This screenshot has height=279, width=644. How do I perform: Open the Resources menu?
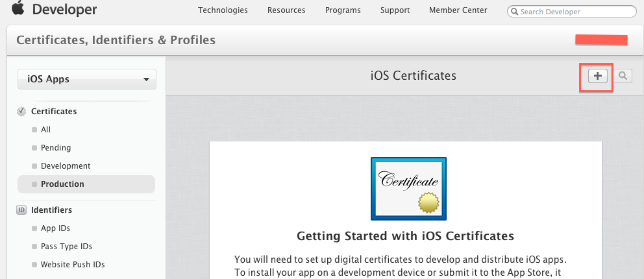[286, 10]
